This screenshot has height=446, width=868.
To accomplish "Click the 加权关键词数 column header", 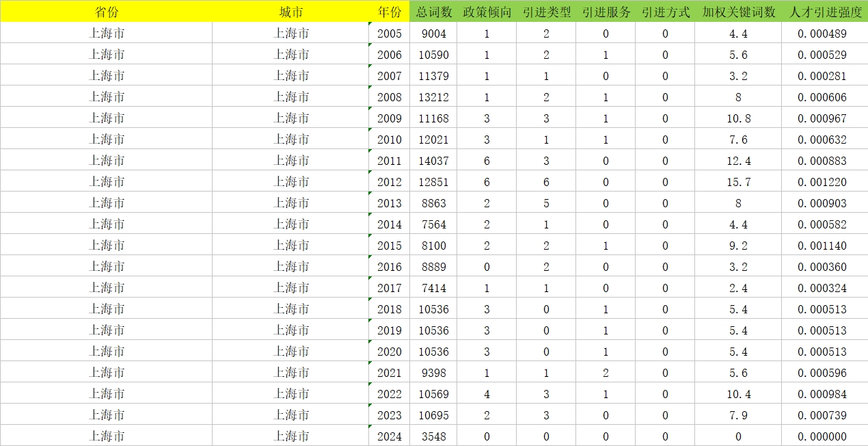I will 738,12.
